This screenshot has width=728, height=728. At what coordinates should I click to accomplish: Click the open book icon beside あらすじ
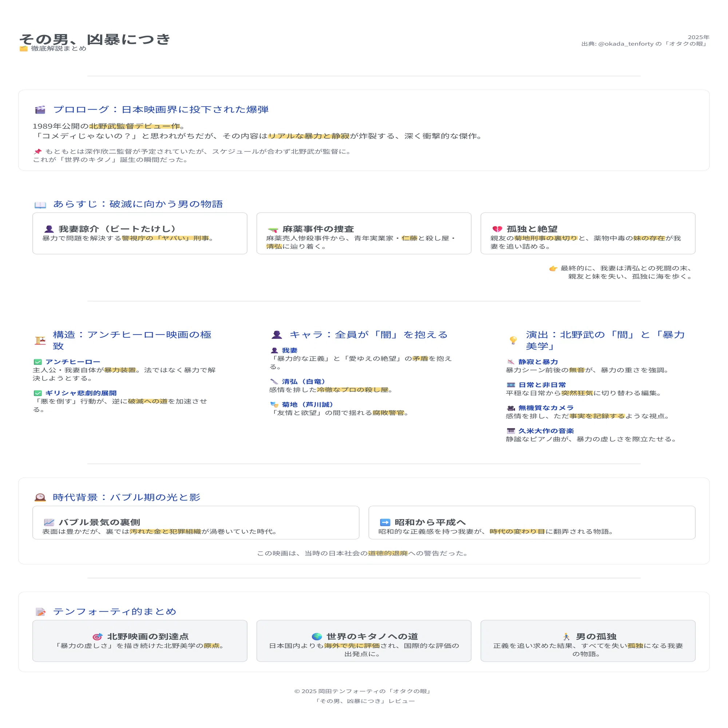tap(40, 205)
